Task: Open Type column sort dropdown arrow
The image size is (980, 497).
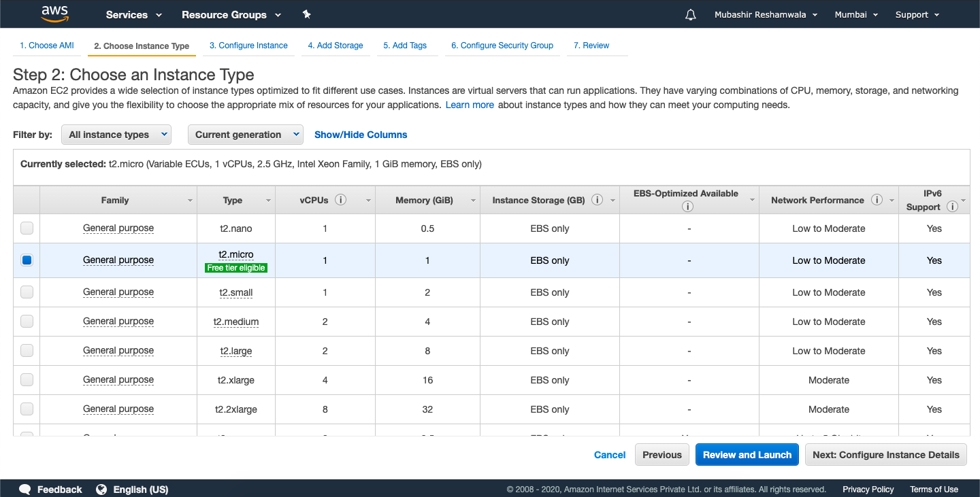Action: coord(268,201)
